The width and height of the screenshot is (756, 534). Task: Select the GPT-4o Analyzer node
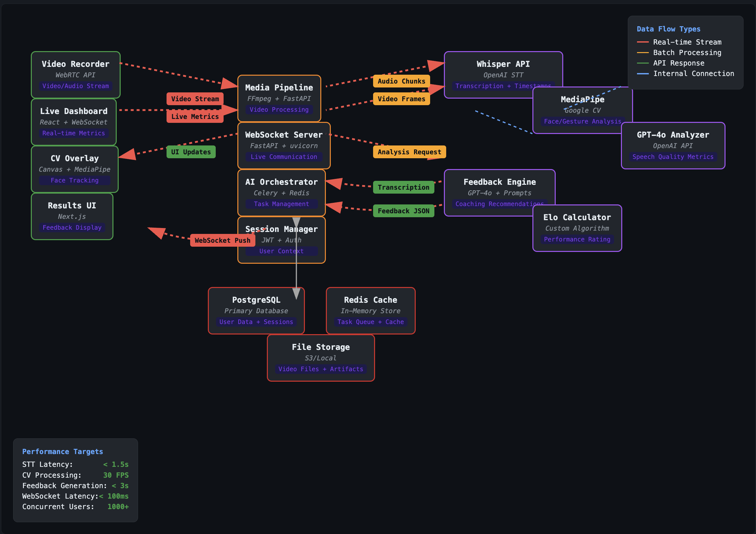(x=673, y=145)
